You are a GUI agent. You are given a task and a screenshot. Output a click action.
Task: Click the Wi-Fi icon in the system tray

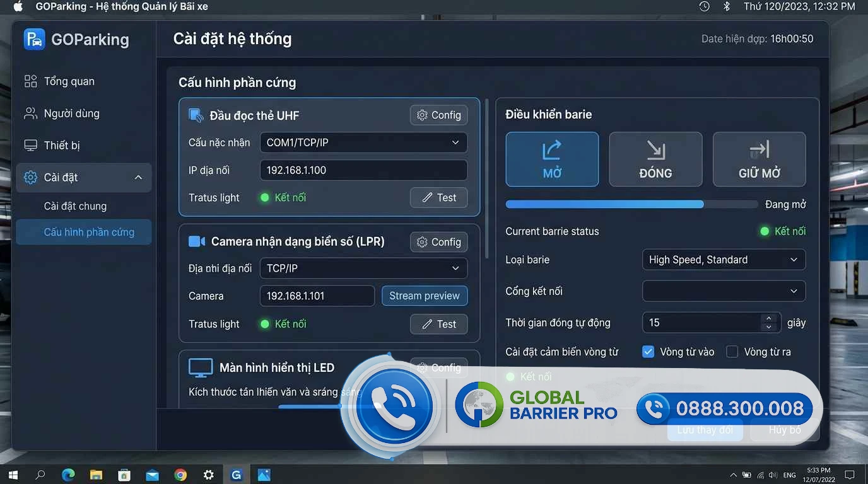pos(761,475)
